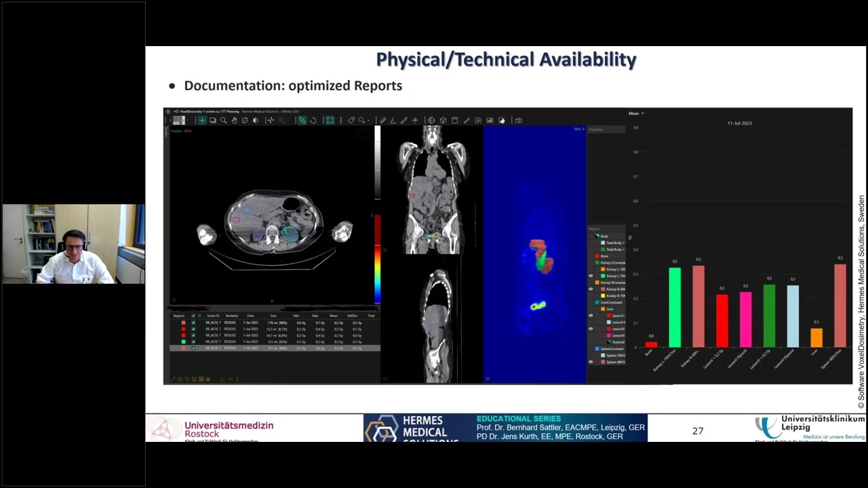The height and width of the screenshot is (488, 868).
Task: Open the Mean statistic dropdown
Action: coord(636,113)
